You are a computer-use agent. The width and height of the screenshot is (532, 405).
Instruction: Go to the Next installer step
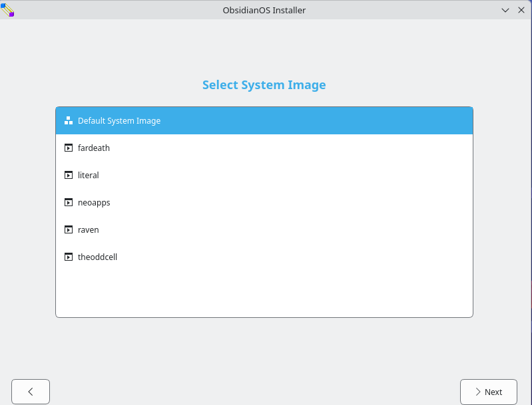tap(489, 392)
